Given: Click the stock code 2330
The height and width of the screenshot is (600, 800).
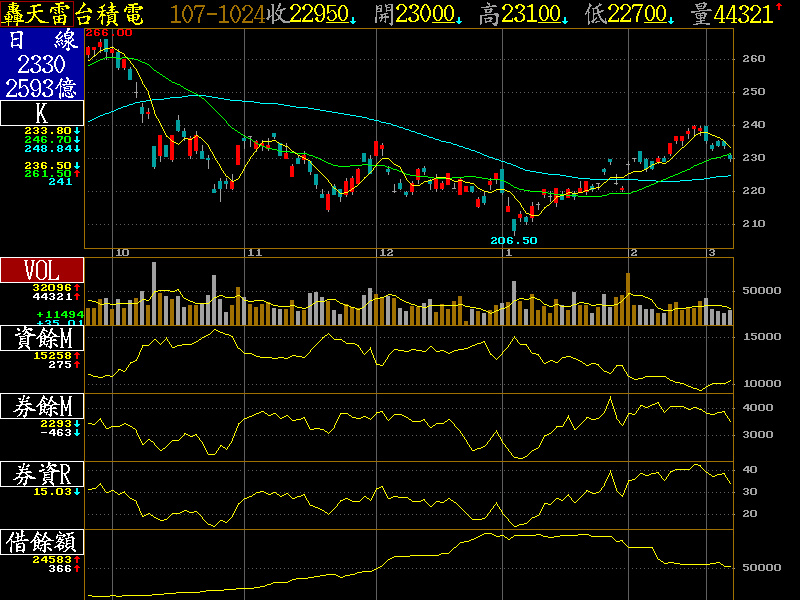Looking at the screenshot, I should 42,64.
